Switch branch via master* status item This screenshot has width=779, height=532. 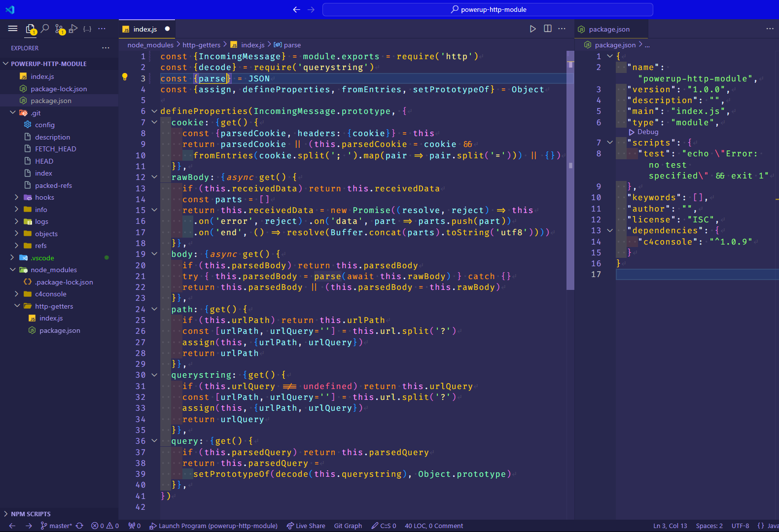[x=56, y=526]
